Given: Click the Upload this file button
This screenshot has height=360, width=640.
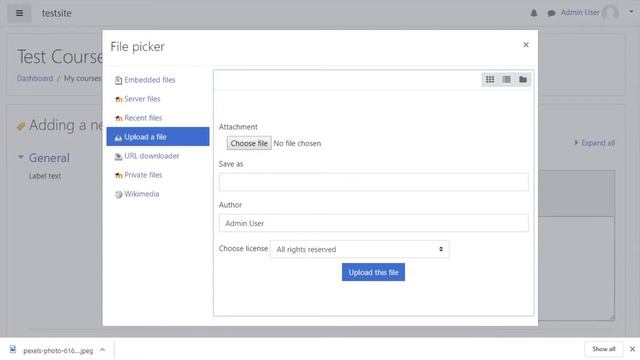Looking at the screenshot, I should point(373,272).
